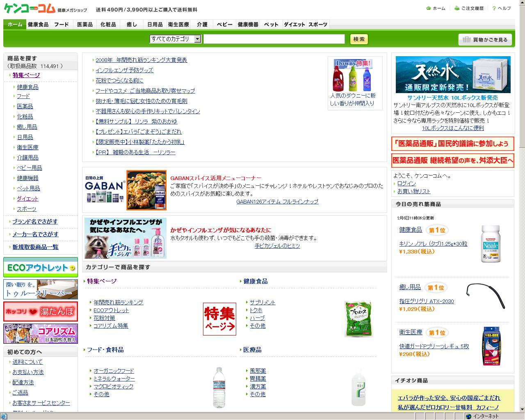The image size is (525, 420).
Task: Click the green プロポリス candy product image
Action: pyautogui.click(x=358, y=319)
